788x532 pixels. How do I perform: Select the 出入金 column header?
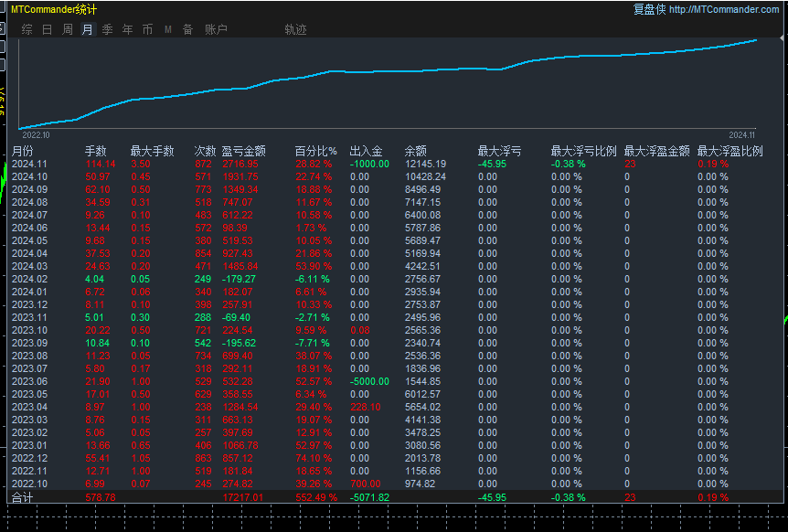[366, 151]
